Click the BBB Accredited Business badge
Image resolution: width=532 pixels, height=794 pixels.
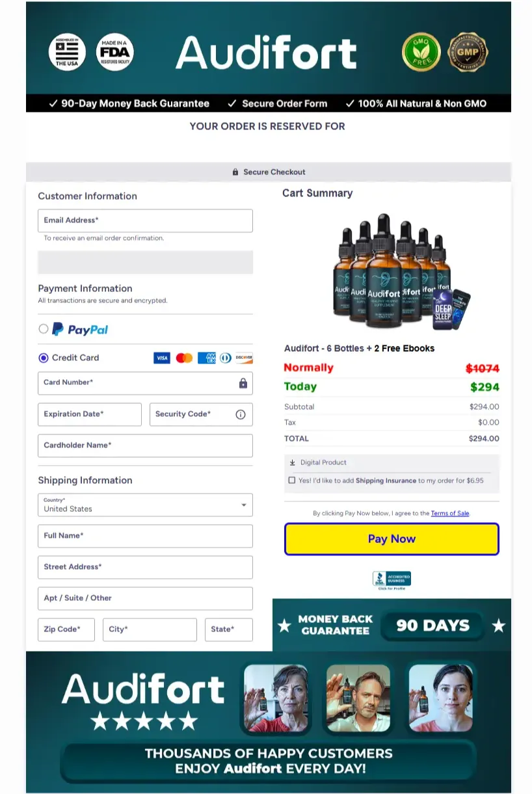[392, 579]
